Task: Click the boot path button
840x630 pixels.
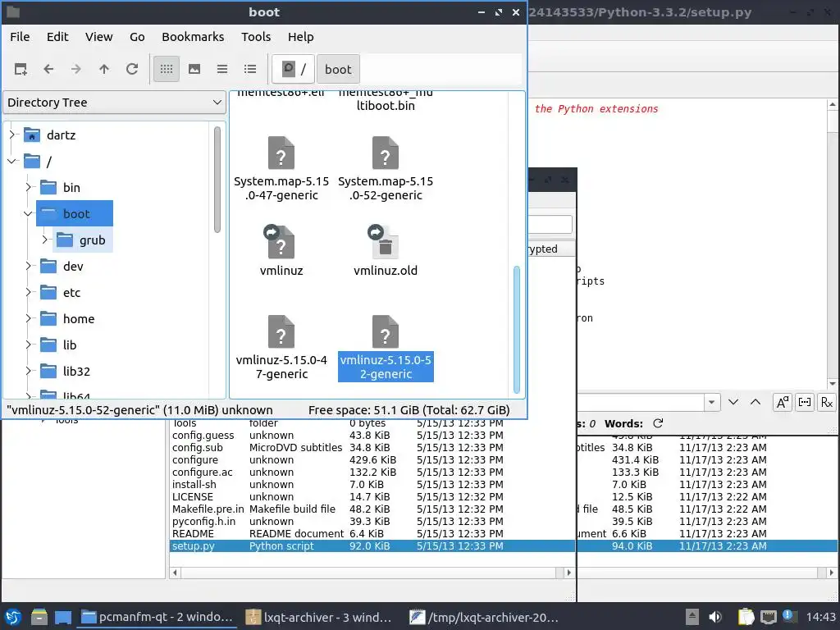Action: (x=338, y=69)
